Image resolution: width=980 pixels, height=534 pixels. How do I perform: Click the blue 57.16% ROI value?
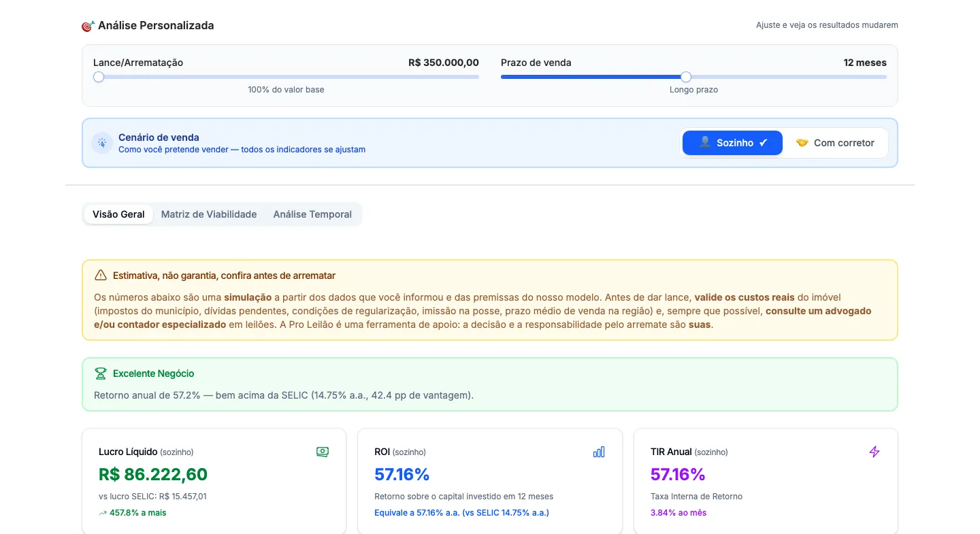(x=402, y=474)
